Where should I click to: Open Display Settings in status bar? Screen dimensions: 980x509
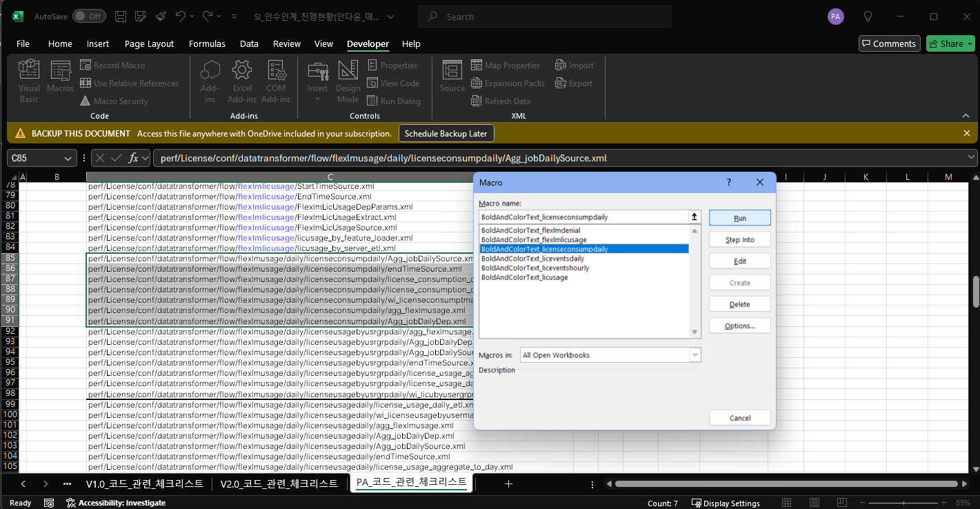point(726,503)
